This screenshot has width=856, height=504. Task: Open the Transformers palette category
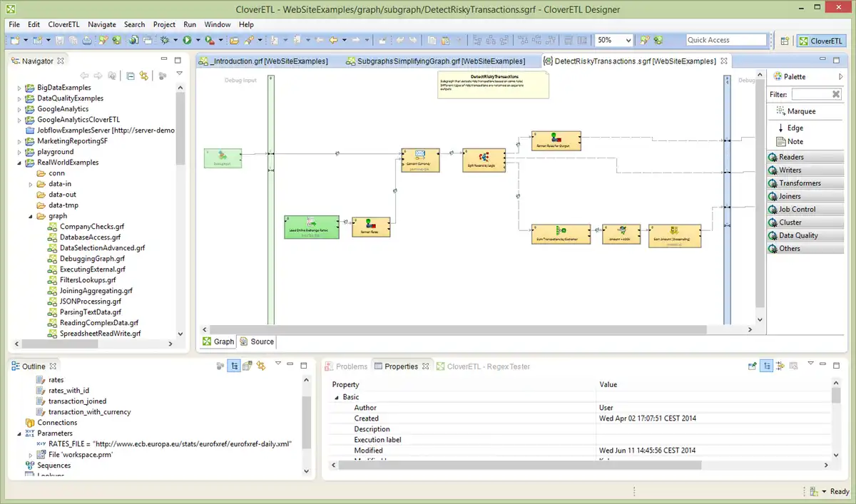click(x=806, y=183)
